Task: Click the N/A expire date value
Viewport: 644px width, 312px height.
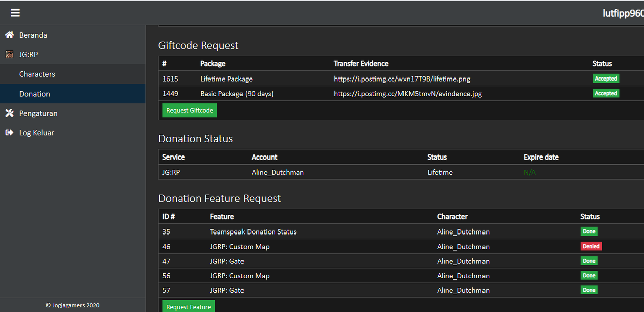Action: (x=530, y=172)
